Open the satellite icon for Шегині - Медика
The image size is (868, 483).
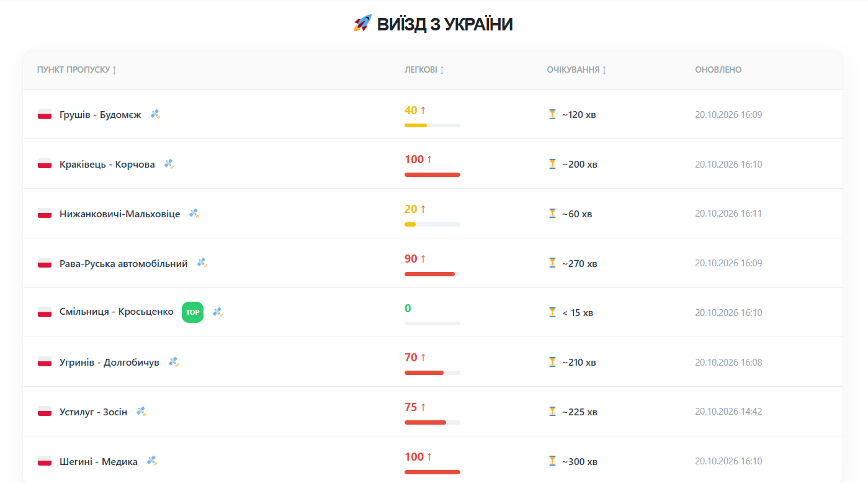pyautogui.click(x=151, y=461)
